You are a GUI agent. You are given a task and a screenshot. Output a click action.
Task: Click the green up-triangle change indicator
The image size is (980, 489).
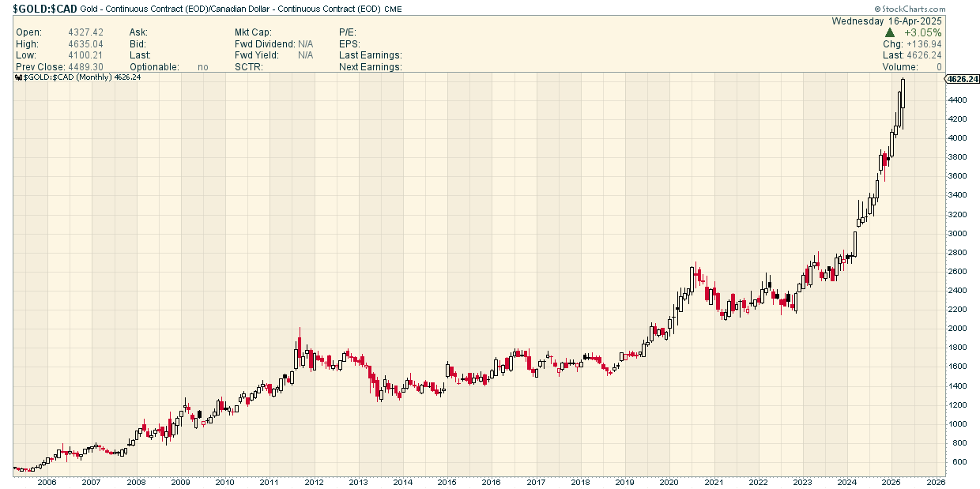890,32
